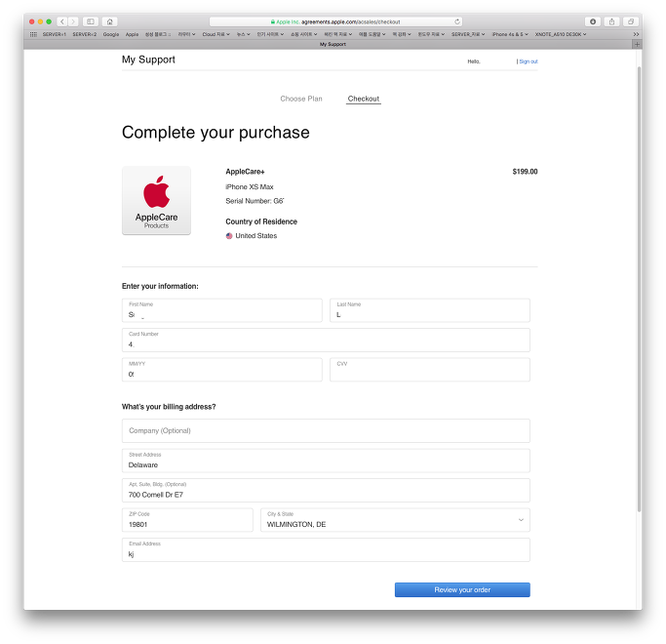This screenshot has width=666, height=644.
Task: Go forward with the Safari forward arrow
Action: click(x=73, y=21)
